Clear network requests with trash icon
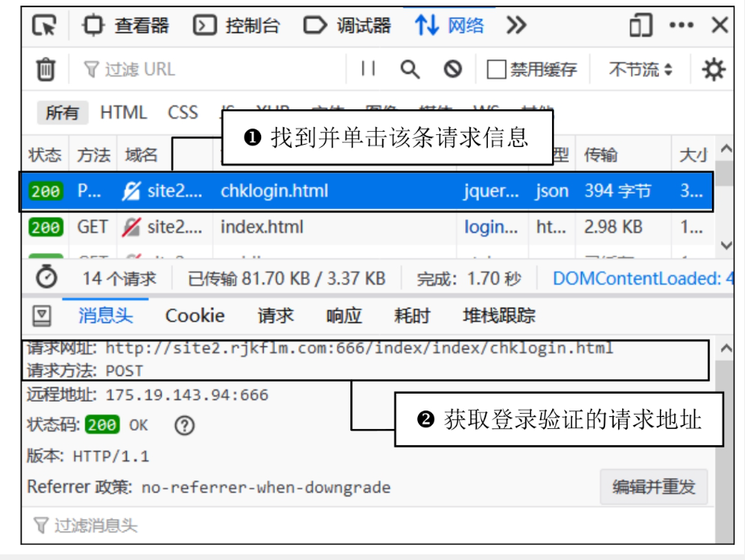 tap(46, 68)
